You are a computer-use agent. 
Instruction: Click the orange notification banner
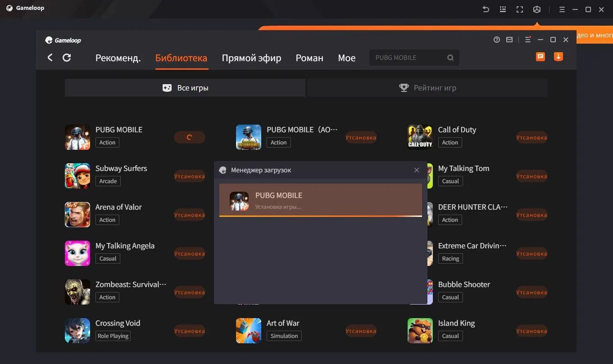(594, 35)
